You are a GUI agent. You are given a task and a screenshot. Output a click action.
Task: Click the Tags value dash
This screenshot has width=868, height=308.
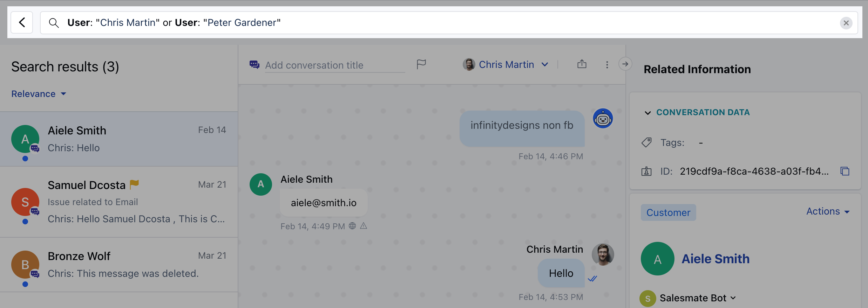[x=701, y=143]
